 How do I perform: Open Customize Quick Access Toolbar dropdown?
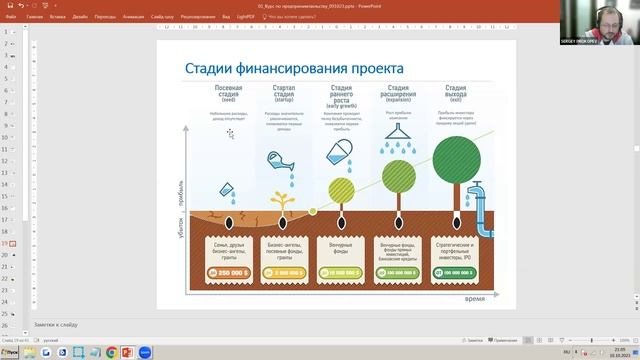point(55,6)
